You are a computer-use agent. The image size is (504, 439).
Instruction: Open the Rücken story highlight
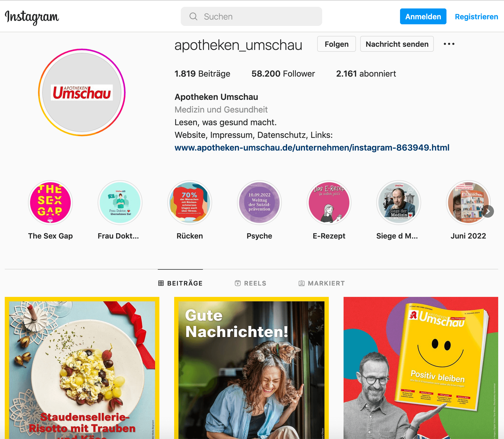point(190,203)
